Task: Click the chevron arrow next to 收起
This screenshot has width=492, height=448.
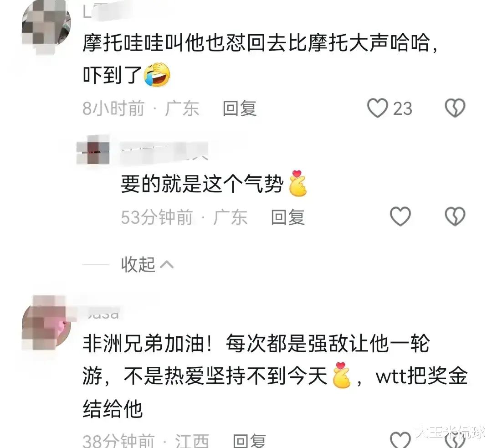Action: pos(167,265)
